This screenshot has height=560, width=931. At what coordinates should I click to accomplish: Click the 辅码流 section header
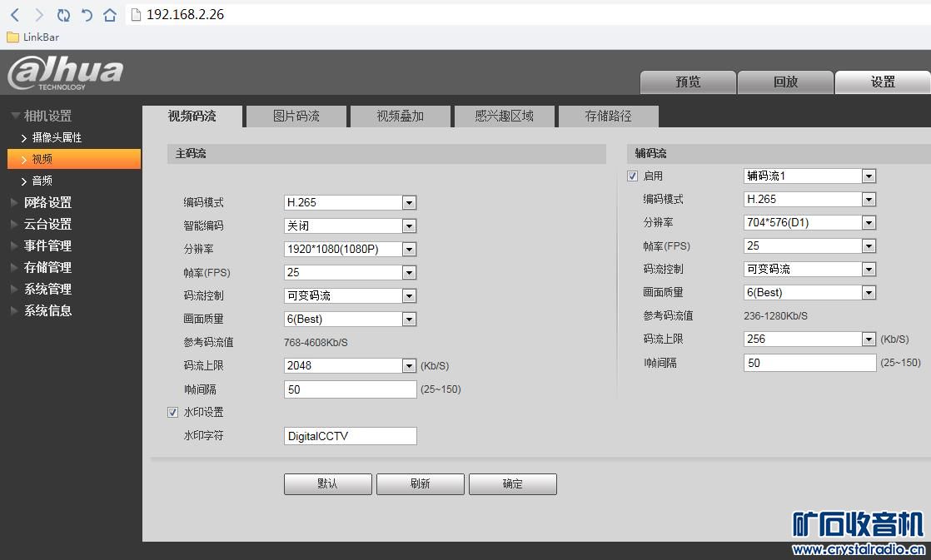pos(779,154)
